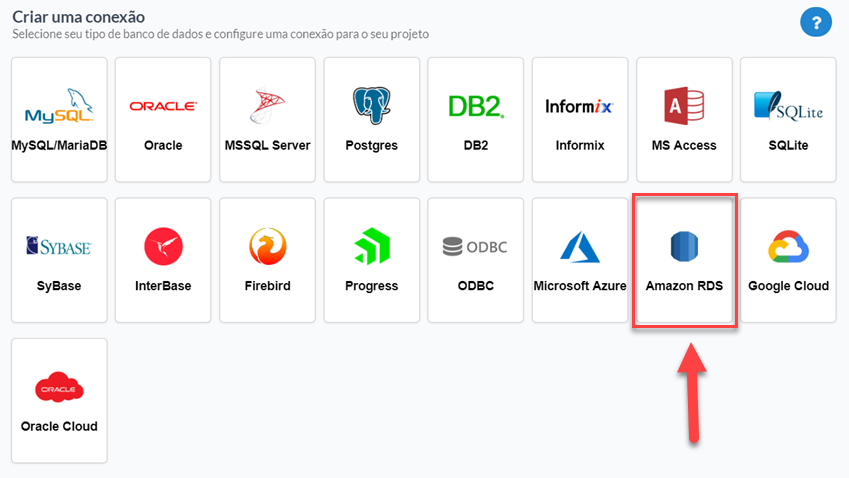Select the green Progress logo
Viewport: 849px width, 478px height.
pos(371,246)
